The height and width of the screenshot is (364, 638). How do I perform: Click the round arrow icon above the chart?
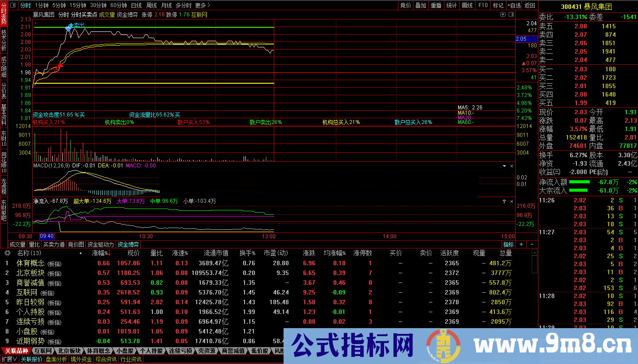tap(503, 15)
